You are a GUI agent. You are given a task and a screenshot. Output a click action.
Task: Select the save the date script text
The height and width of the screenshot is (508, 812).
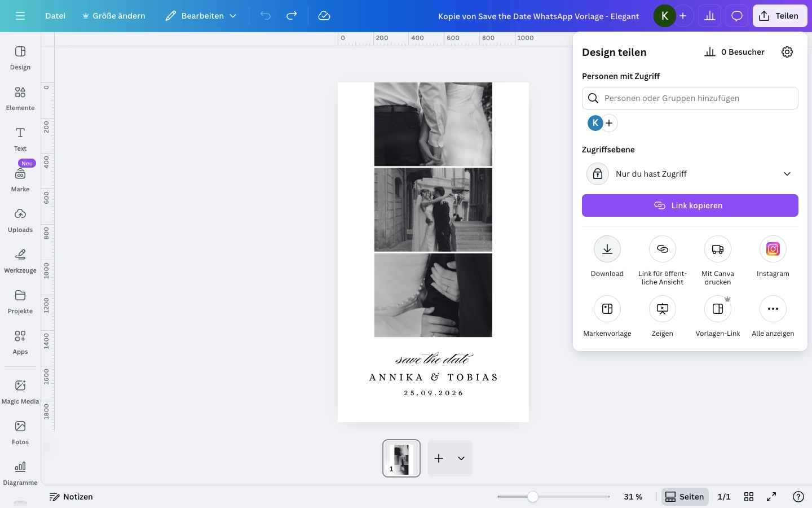pos(434,358)
